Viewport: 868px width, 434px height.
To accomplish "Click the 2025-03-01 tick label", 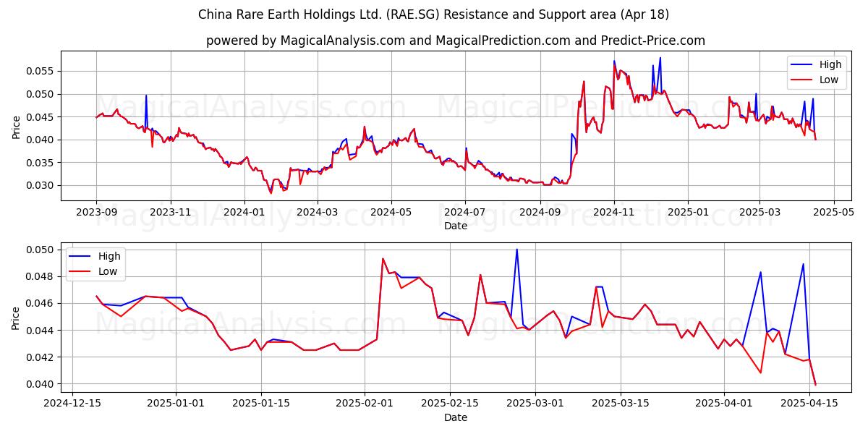I will pos(535,404).
